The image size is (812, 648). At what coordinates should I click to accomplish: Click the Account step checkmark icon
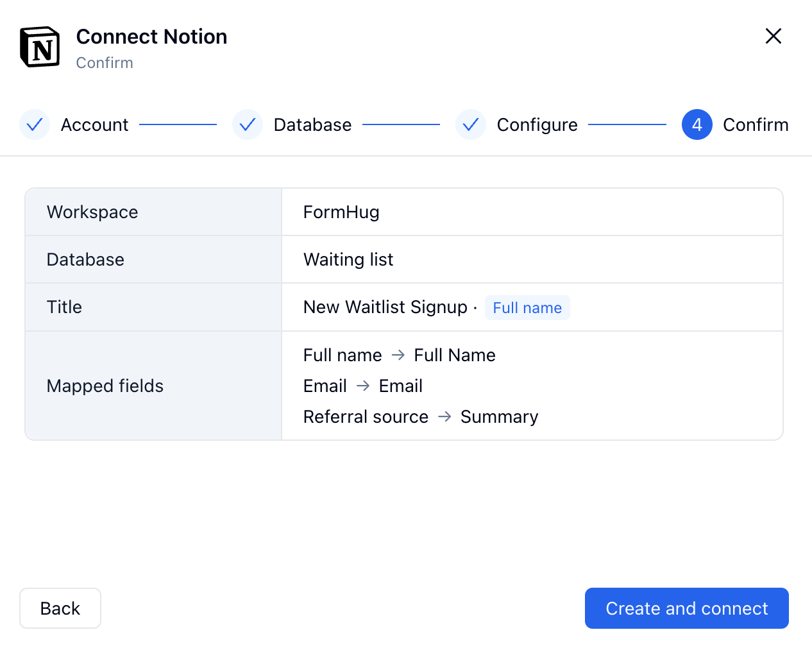[35, 124]
